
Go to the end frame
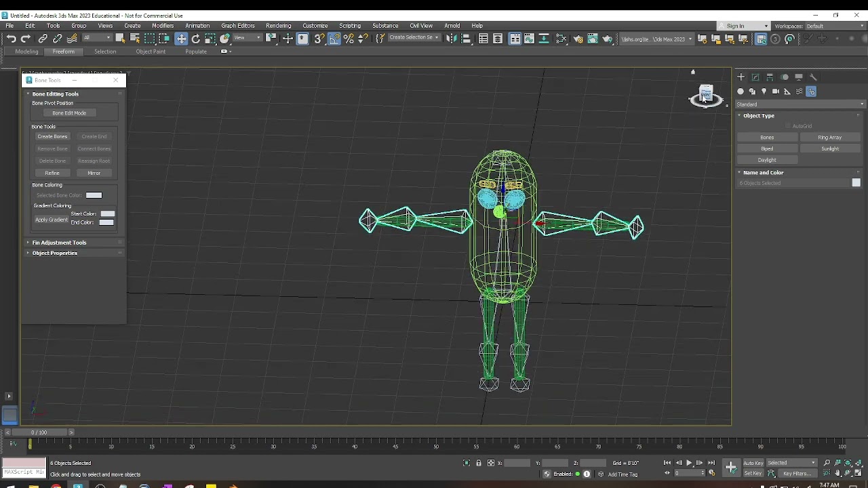coord(711,463)
